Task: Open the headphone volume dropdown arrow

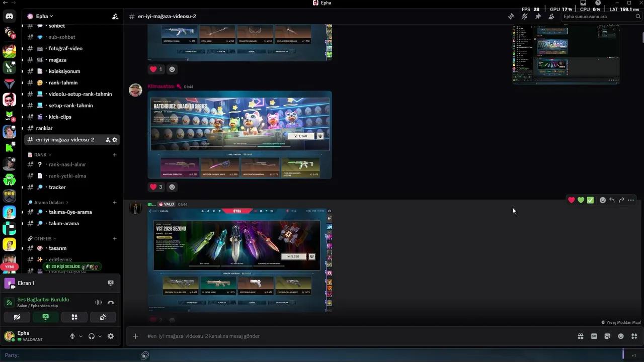Action: click(100, 336)
